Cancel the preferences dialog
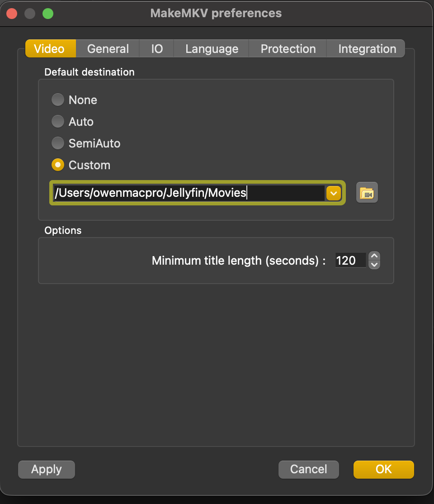The image size is (434, 504). pyautogui.click(x=308, y=469)
